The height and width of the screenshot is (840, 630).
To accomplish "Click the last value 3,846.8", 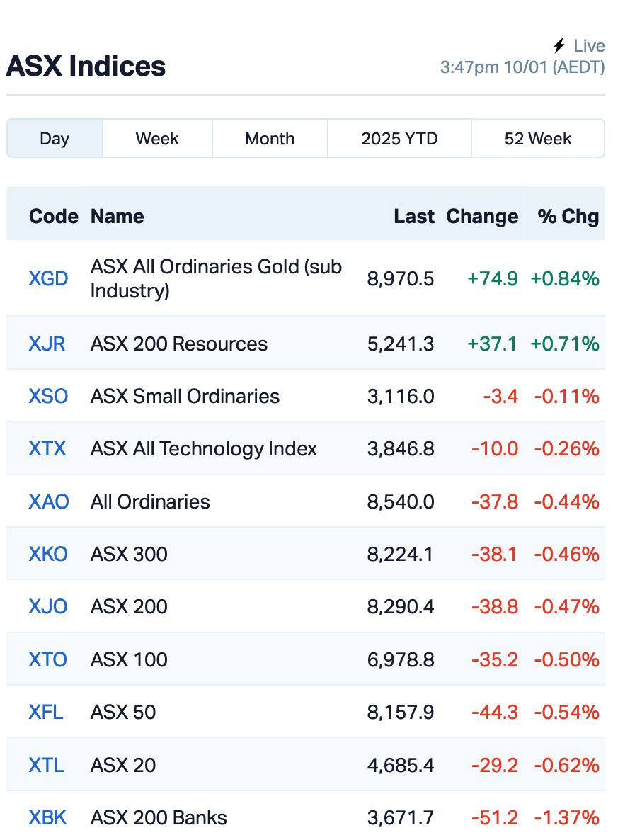I will [x=401, y=448].
